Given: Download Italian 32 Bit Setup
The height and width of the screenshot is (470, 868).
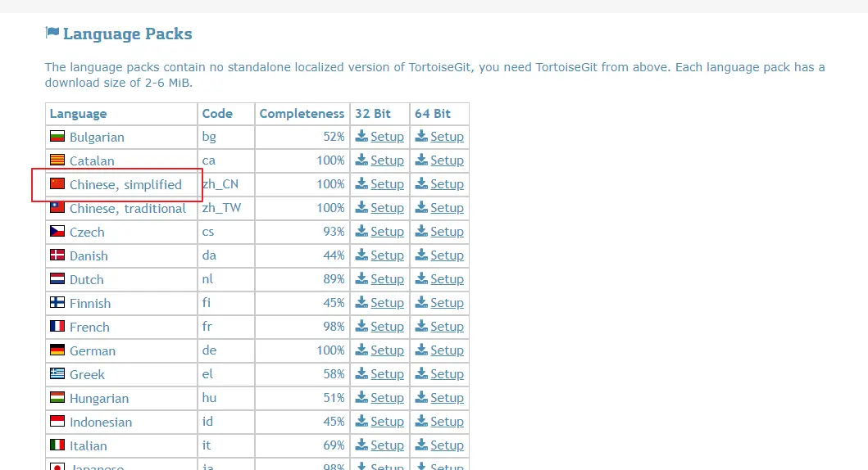Looking at the screenshot, I should (379, 445).
